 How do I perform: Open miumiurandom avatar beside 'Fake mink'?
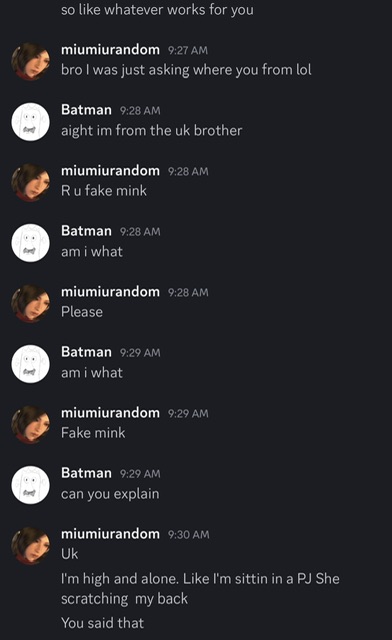pos(31,424)
